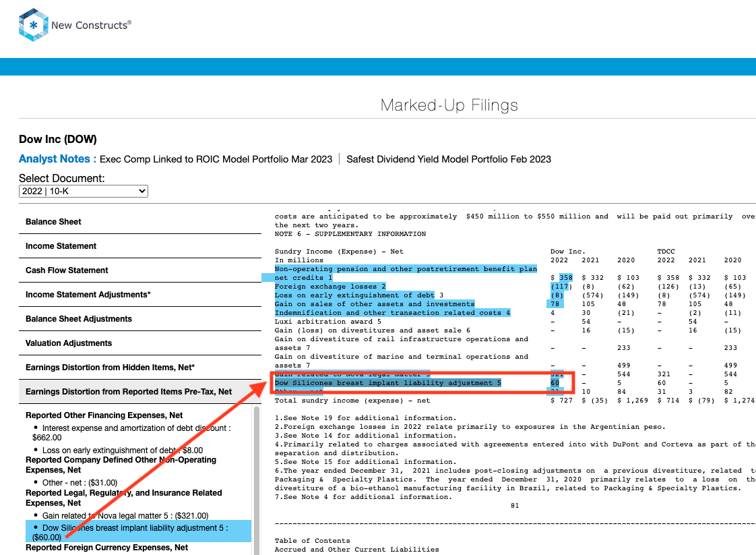Click the Analyst Notes link

[x=57, y=159]
